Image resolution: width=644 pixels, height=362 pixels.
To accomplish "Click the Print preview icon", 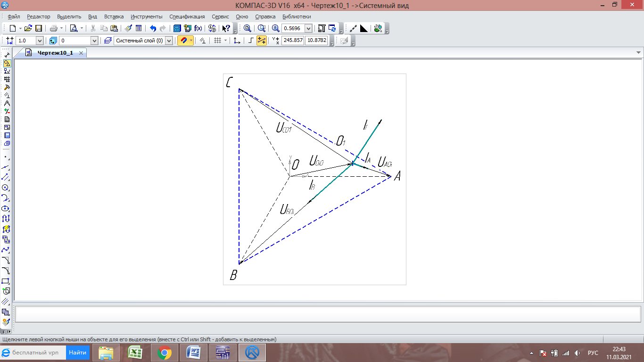I will pyautogui.click(x=74, y=28).
